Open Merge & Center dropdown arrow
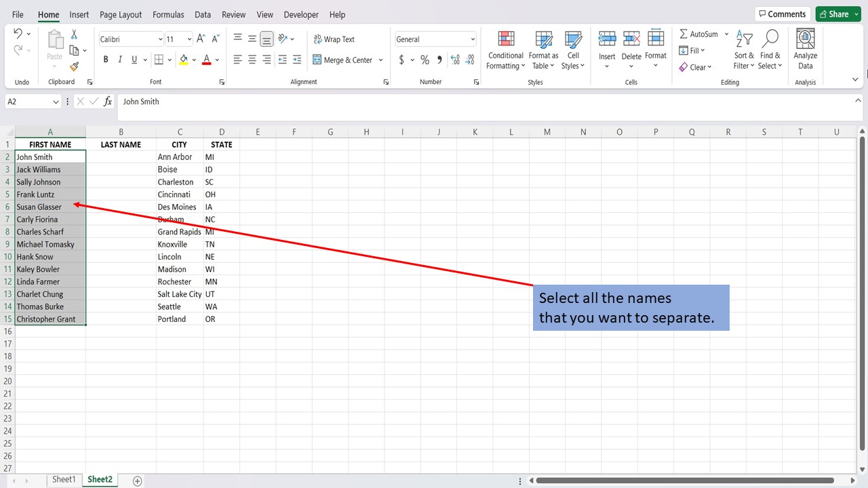 (380, 60)
